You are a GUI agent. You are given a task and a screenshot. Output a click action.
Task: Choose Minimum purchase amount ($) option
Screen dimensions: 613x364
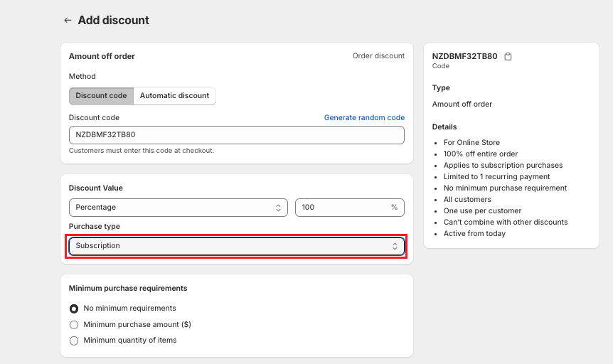click(74, 324)
